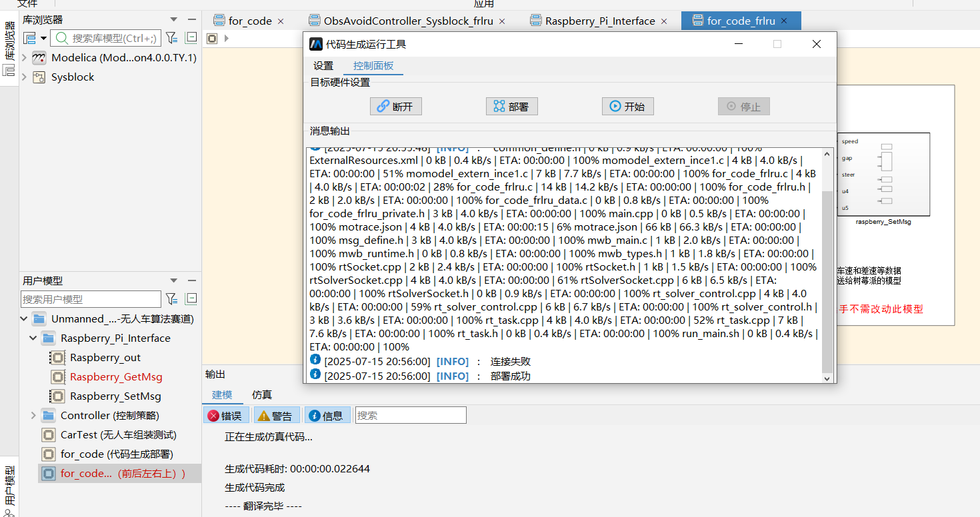Expand the Sysblock library node
980x517 pixels.
[x=24, y=77]
